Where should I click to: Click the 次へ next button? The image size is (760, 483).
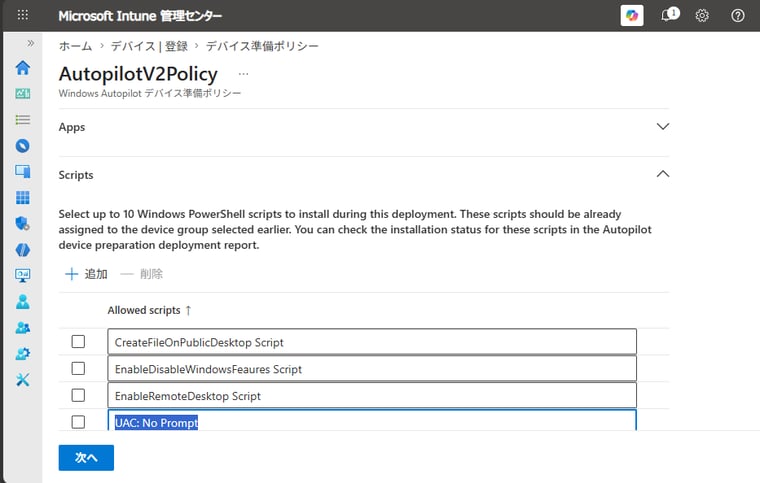click(86, 458)
